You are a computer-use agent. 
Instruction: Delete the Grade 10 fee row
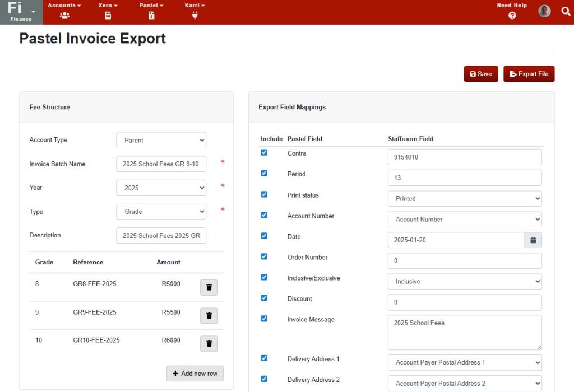pyautogui.click(x=209, y=344)
